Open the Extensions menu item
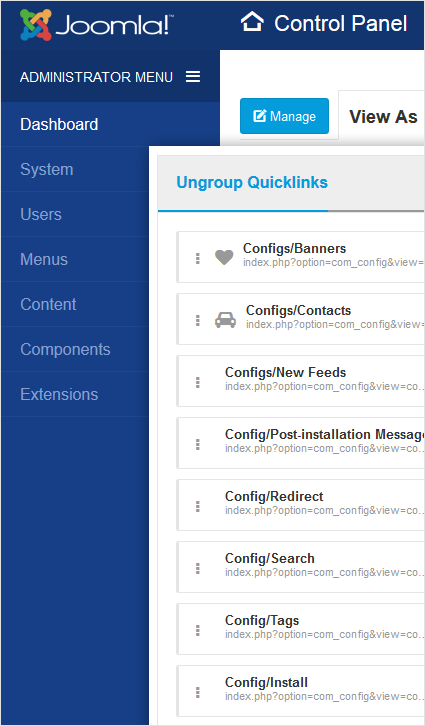The image size is (425, 726). 75,394
